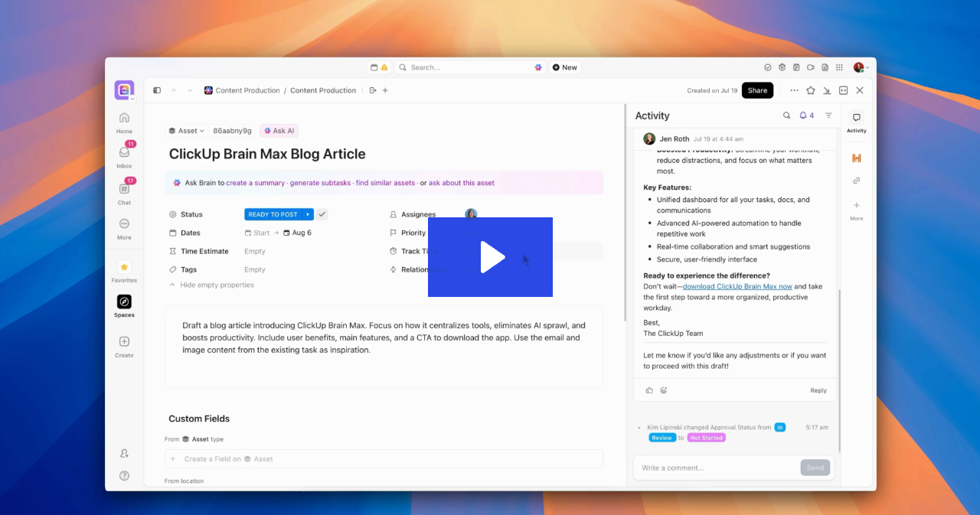
Task: Focus the Search bar
Action: coord(469,67)
